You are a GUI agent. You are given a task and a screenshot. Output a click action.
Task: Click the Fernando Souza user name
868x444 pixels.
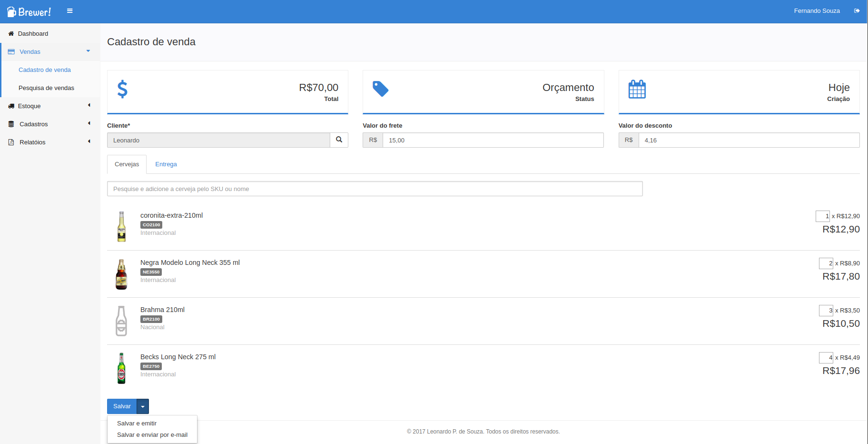point(817,11)
